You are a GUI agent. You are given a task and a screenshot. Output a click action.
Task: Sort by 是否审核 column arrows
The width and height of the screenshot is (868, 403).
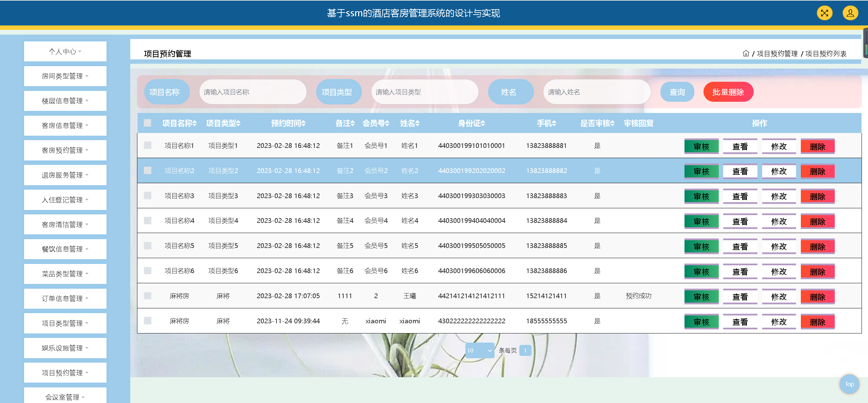click(x=613, y=123)
